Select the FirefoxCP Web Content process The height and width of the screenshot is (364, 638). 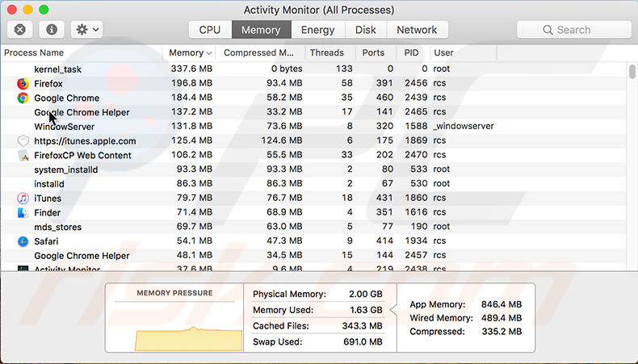click(x=82, y=155)
